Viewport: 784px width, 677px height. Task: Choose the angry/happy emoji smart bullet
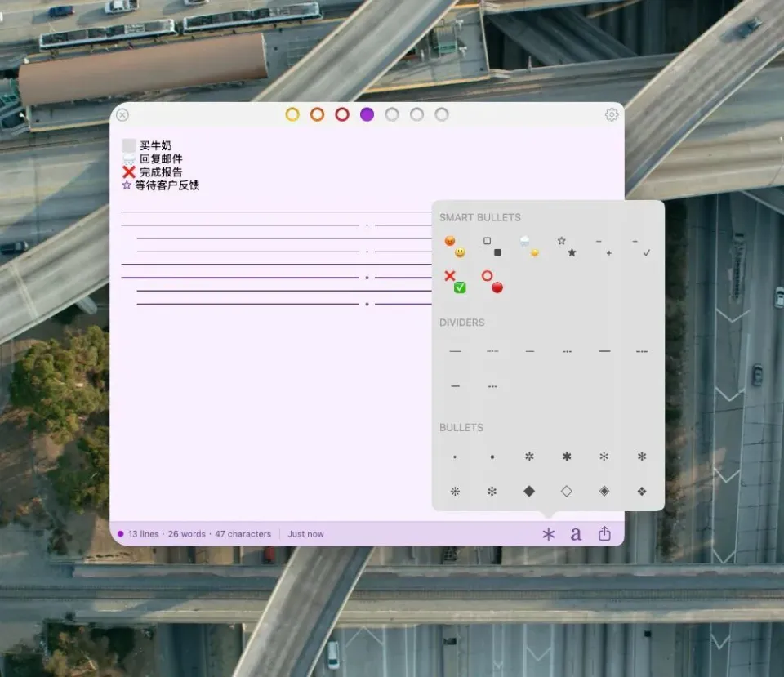[x=455, y=246]
